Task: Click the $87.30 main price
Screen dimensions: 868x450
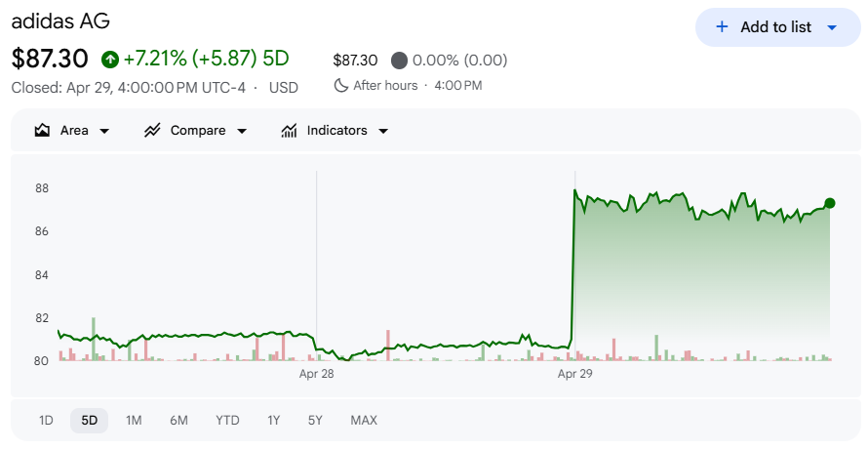Action: 50,59
